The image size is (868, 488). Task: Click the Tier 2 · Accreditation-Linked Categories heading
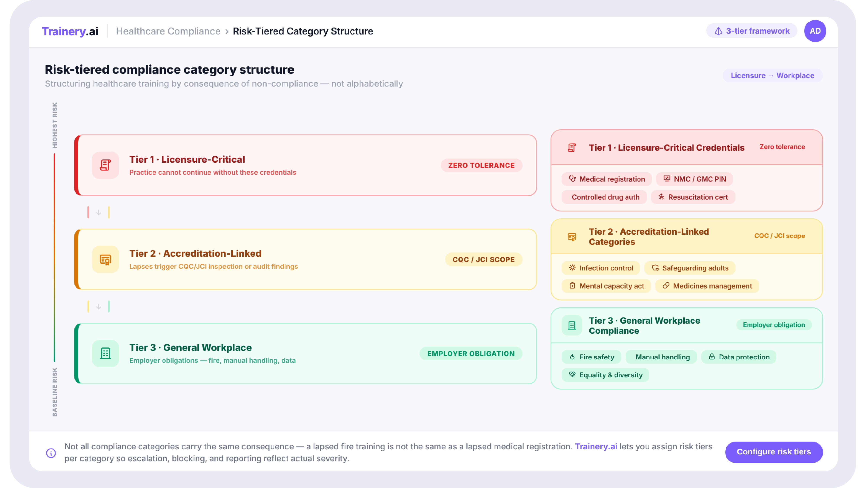(649, 237)
